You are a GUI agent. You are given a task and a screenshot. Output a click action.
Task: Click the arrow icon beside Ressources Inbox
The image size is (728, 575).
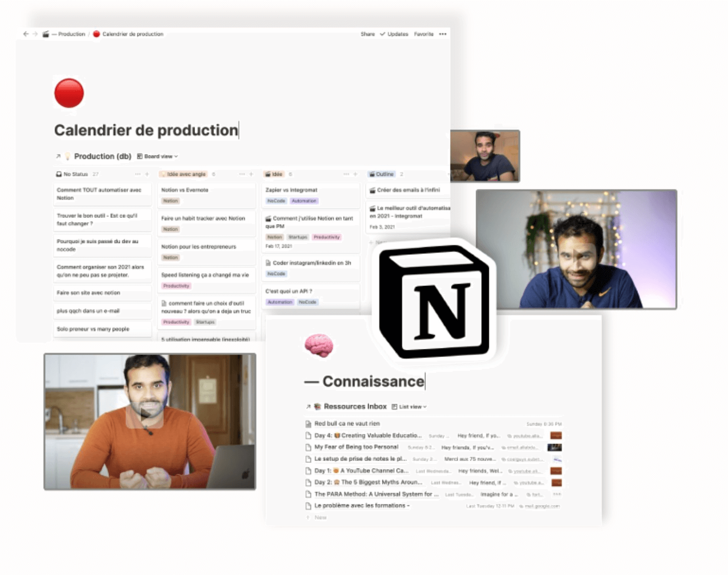[308, 407]
